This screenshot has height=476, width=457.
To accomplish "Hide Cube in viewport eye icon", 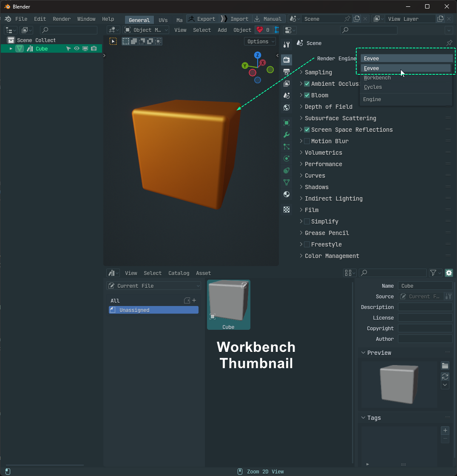I will click(77, 48).
